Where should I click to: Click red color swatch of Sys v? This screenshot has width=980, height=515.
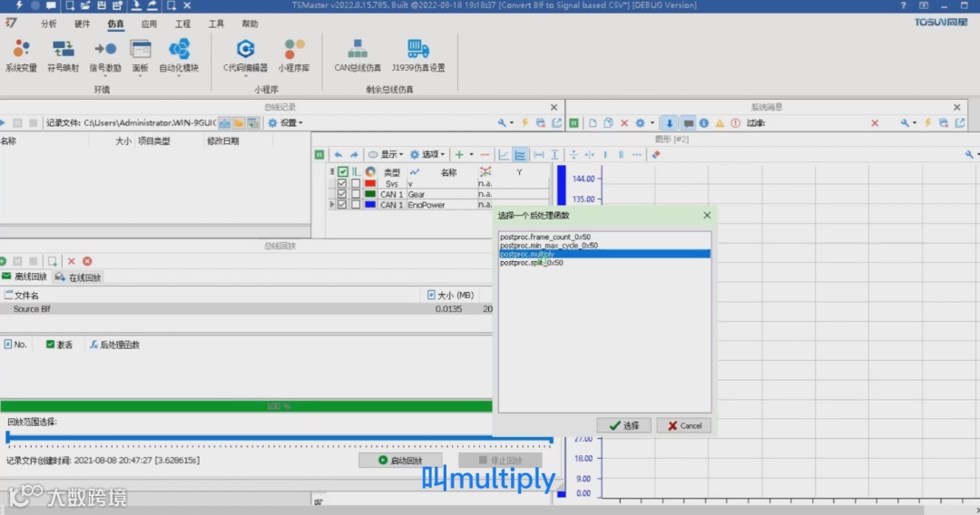tap(370, 183)
